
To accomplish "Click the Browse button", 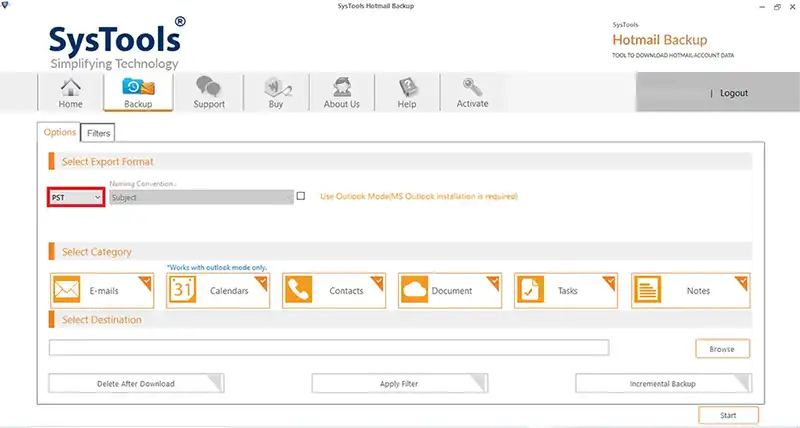I will click(x=722, y=349).
